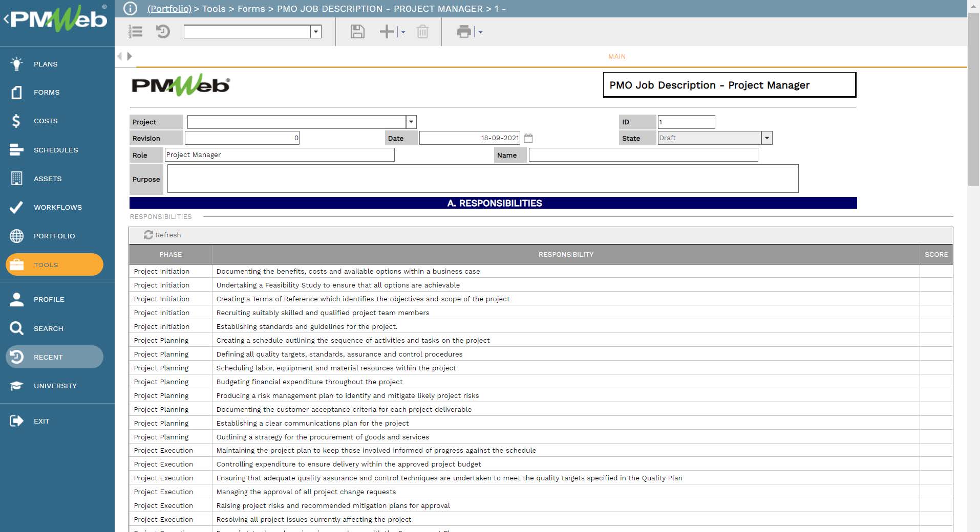Sort by the PHASE column header

[x=171, y=254]
